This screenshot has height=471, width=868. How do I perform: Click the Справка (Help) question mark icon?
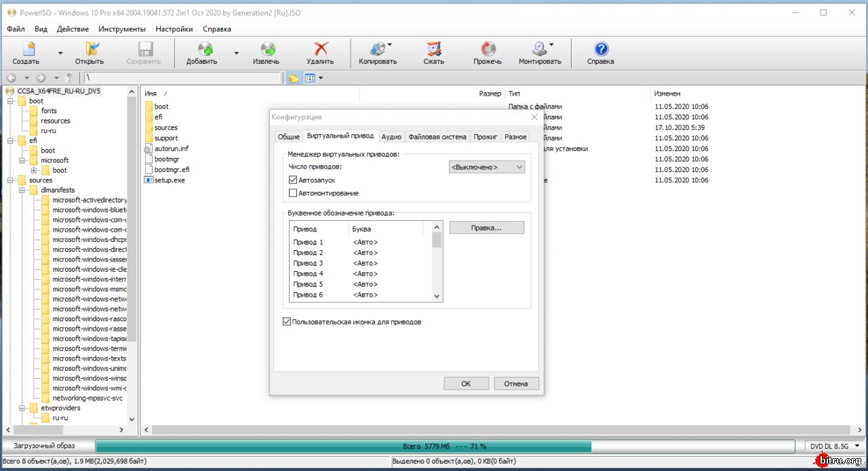coord(601,49)
